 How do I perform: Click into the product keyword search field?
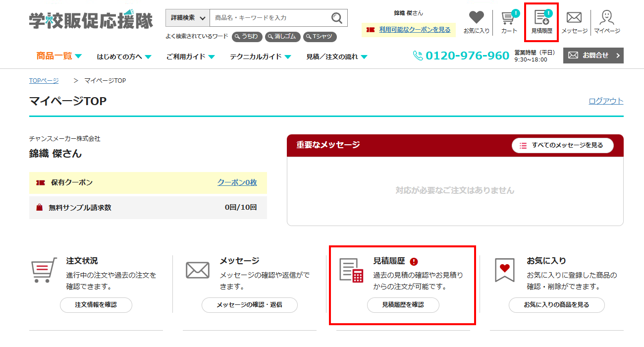point(270,18)
